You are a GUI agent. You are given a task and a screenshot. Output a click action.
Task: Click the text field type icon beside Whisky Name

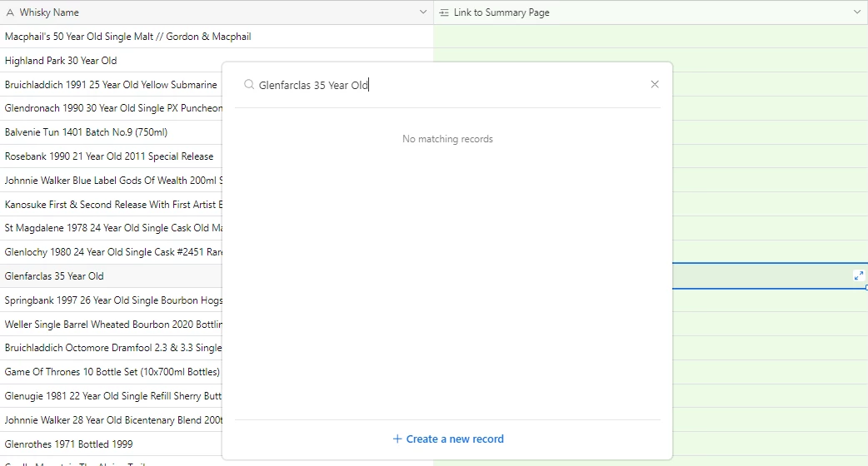coord(10,12)
